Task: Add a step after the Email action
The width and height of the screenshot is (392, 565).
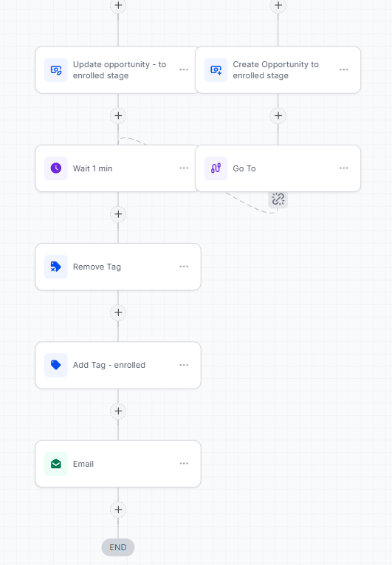Action: click(x=118, y=510)
